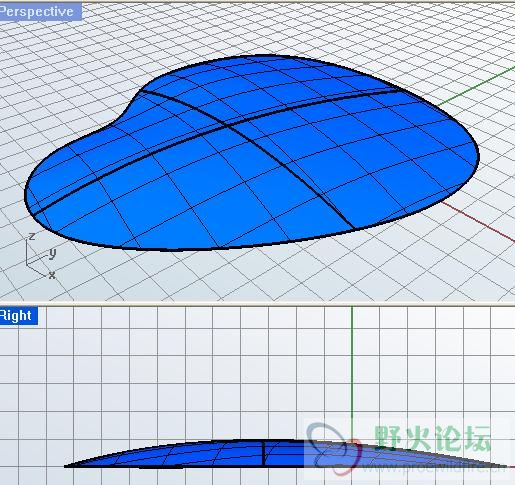Screen dimensions: 515x485
Task: Click the butterfly watermark logo
Action: (x=333, y=448)
